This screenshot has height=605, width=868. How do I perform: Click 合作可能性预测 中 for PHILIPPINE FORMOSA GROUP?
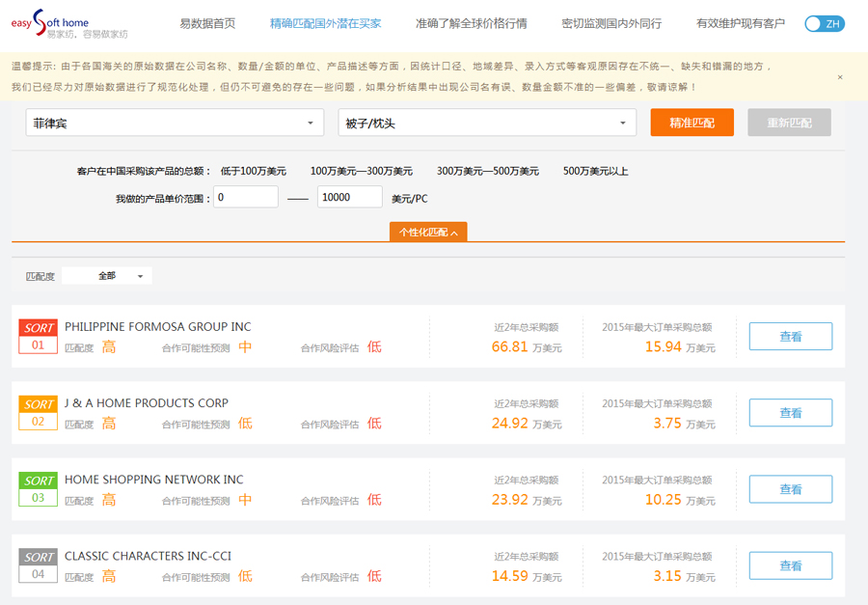(207, 347)
